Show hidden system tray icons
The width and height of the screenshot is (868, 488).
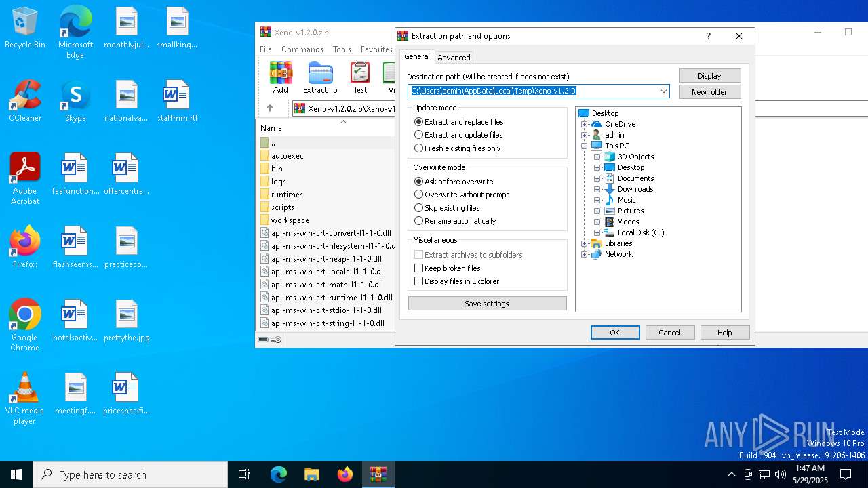731,474
